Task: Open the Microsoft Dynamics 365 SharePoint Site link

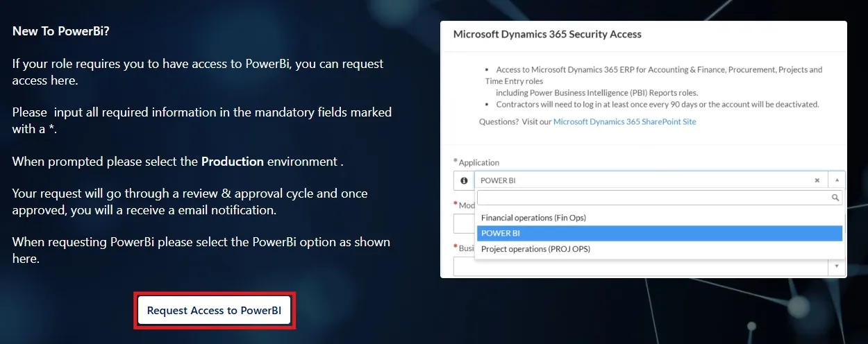Action: [x=624, y=121]
